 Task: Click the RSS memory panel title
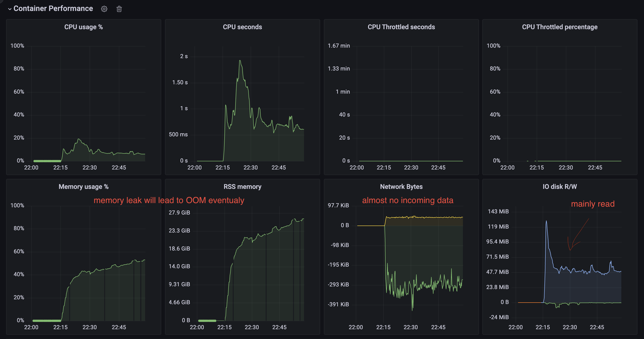pyautogui.click(x=242, y=187)
